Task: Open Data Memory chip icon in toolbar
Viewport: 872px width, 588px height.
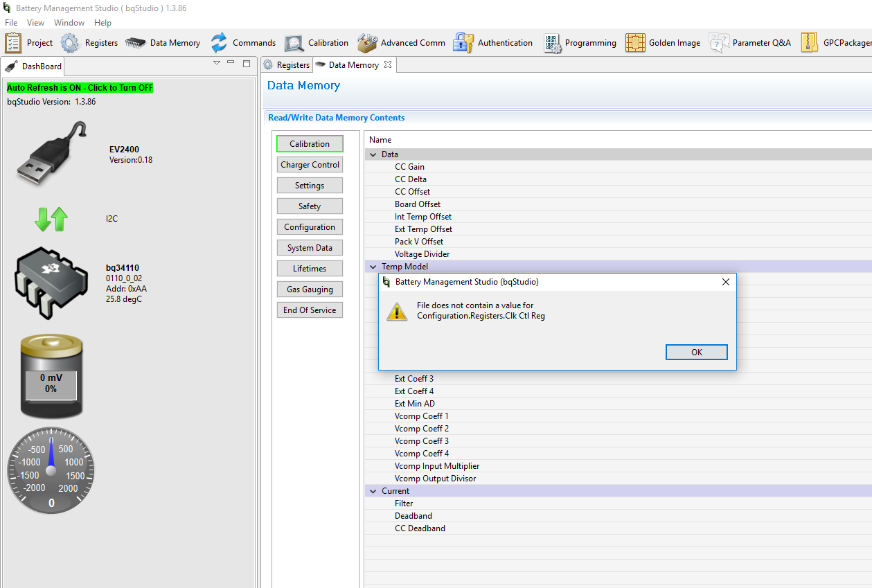Action: [135, 43]
